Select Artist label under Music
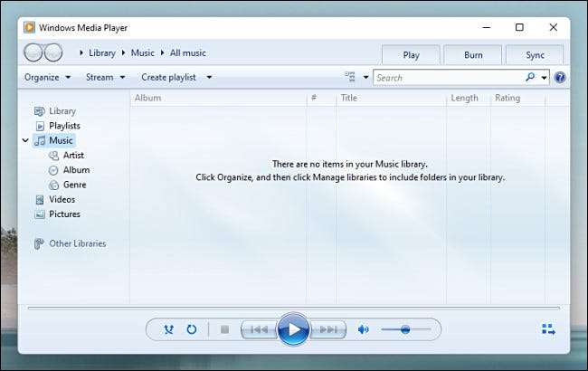Viewport: 588px width, 371px height. click(x=73, y=156)
